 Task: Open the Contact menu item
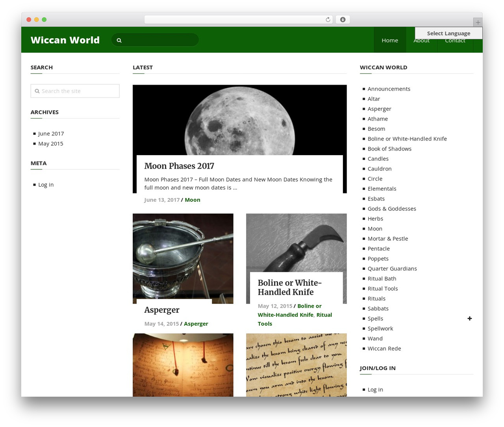pyautogui.click(x=455, y=41)
